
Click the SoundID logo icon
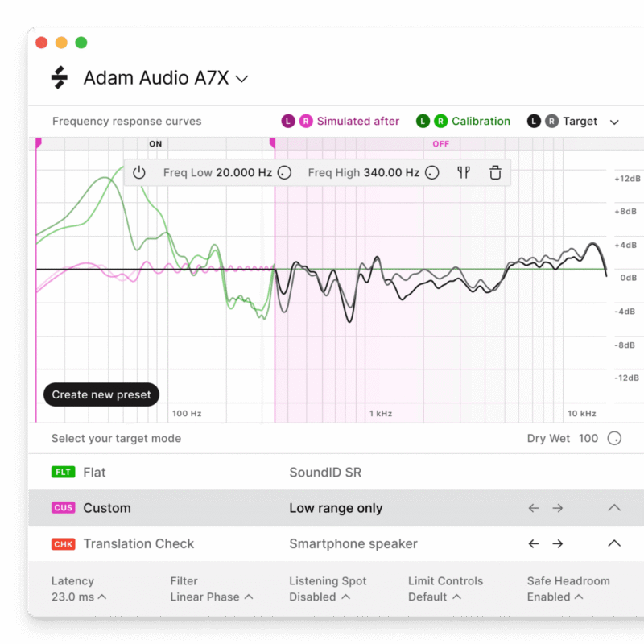click(x=60, y=77)
